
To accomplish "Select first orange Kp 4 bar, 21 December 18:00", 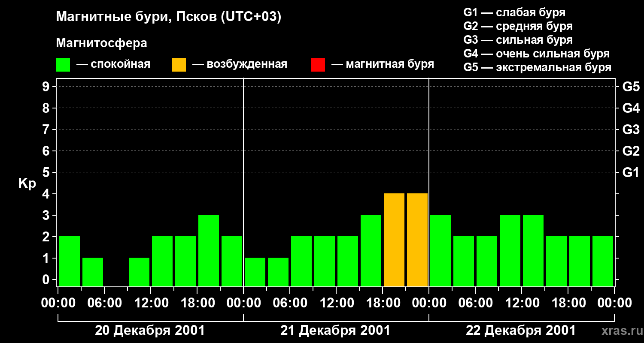I will click(394, 240).
